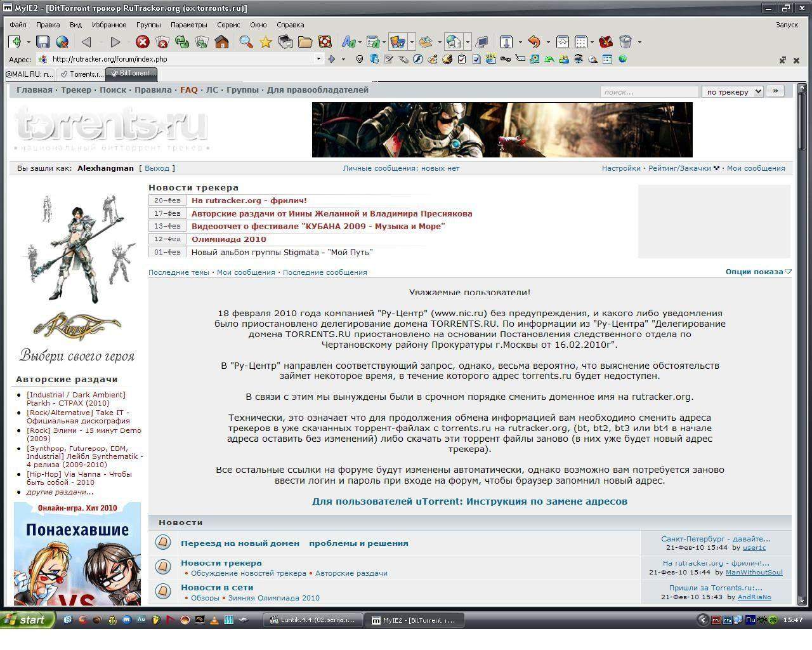Open 'Личные сообщения: новых нет' link
This screenshot has width=812, height=650.
coord(401,168)
